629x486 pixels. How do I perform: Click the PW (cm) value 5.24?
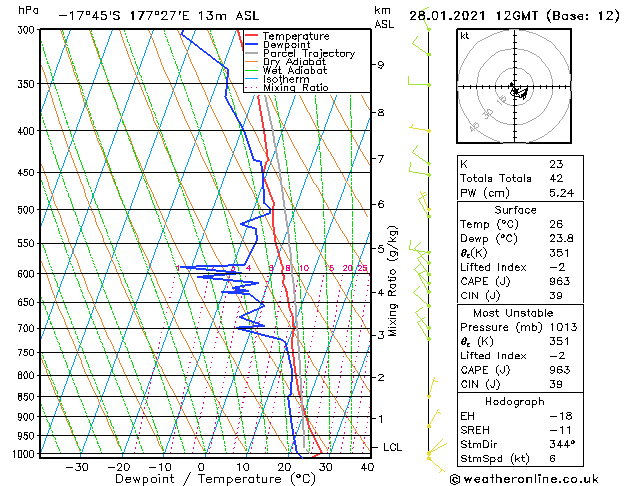point(562,193)
